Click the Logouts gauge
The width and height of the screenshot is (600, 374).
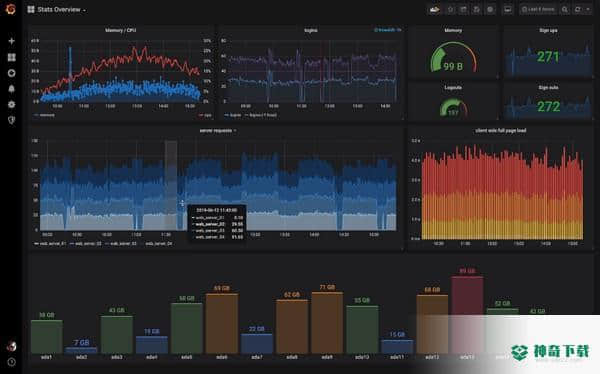coord(453,108)
